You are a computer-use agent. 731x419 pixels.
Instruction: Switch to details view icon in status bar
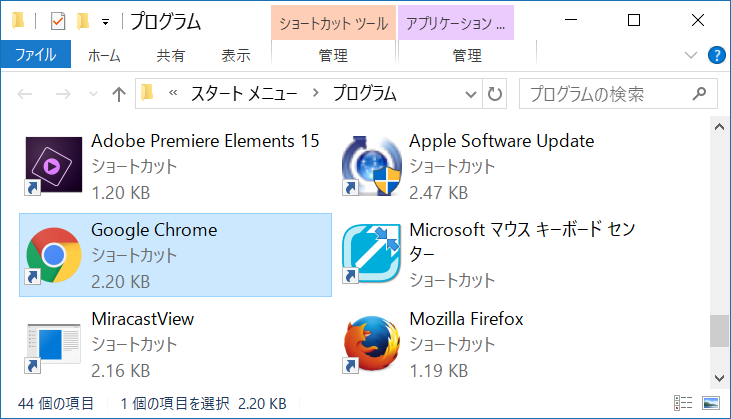tap(683, 403)
